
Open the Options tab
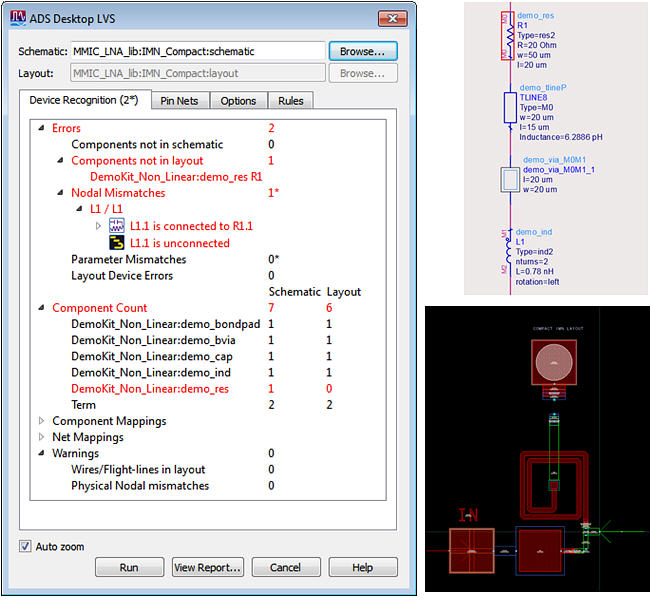click(238, 101)
